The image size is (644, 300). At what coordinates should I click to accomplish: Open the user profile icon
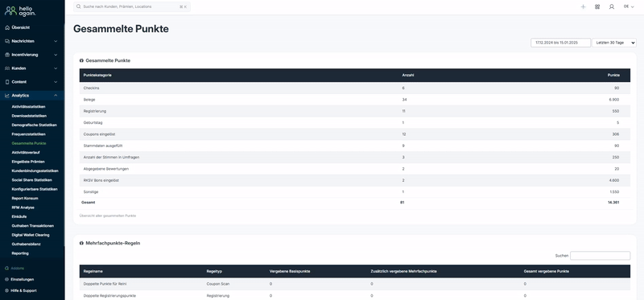pyautogui.click(x=612, y=6)
